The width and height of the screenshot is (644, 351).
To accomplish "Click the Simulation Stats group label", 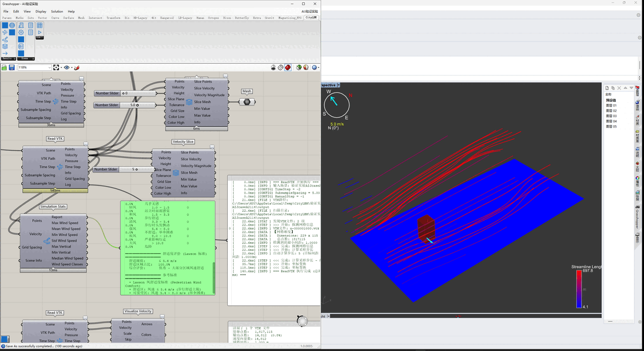I will tap(53, 207).
